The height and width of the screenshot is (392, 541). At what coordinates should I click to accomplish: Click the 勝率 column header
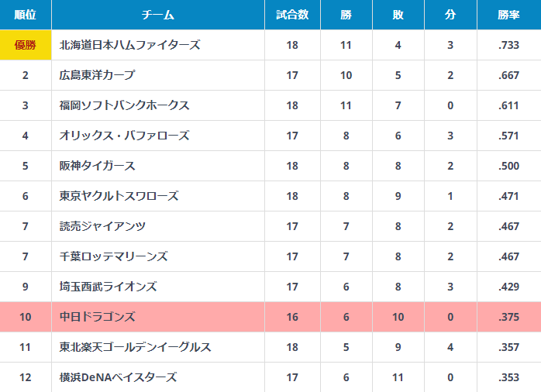coord(509,15)
